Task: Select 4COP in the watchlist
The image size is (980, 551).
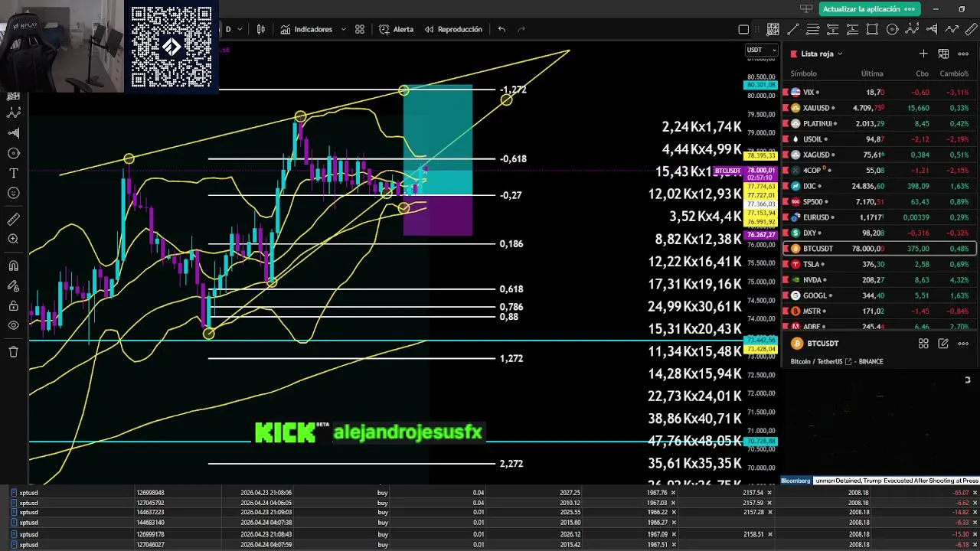Action: (879, 170)
